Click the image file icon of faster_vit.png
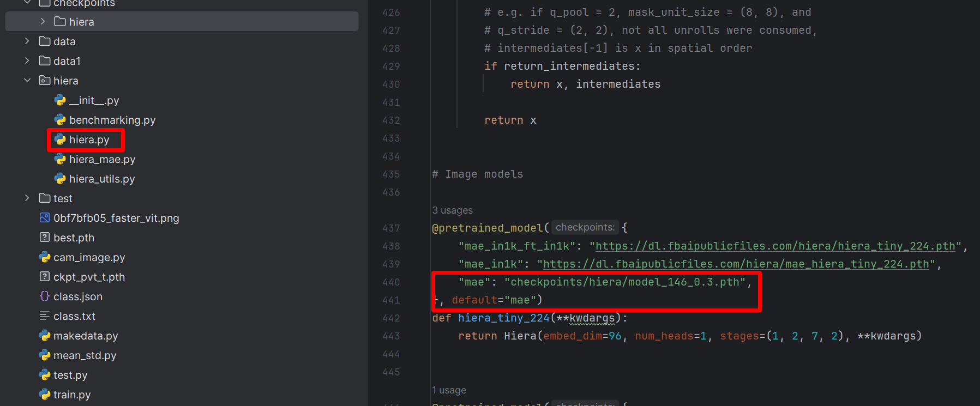 [x=45, y=218]
